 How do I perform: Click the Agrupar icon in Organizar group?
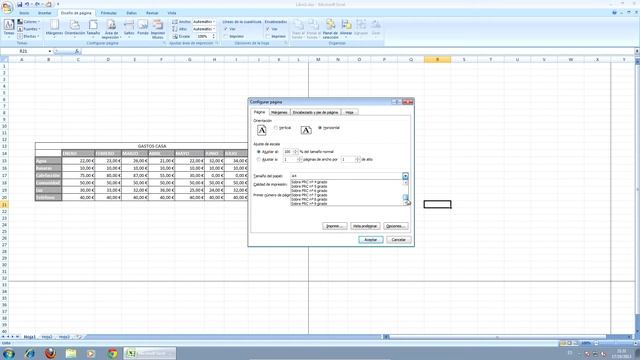coord(361,29)
